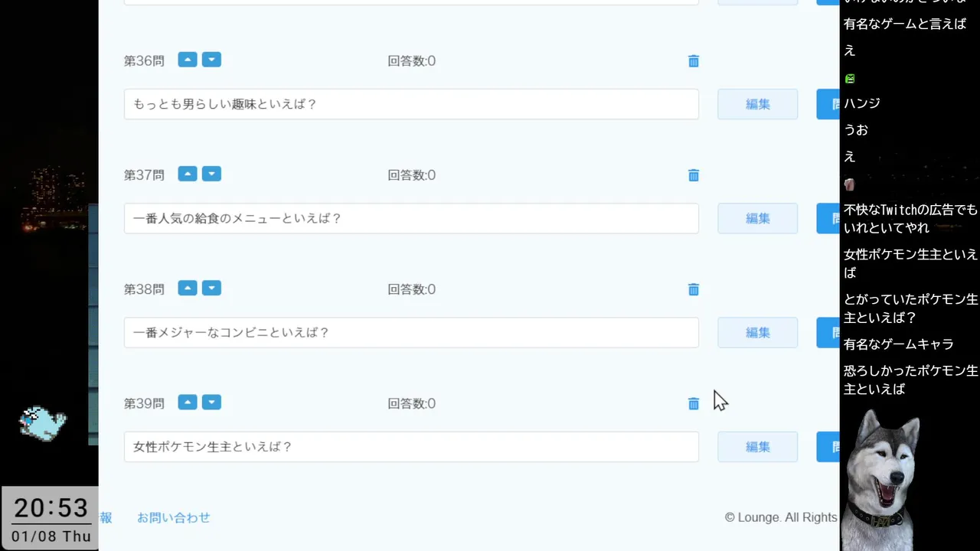The height and width of the screenshot is (551, 980).
Task: Move question 39 down
Action: click(211, 402)
